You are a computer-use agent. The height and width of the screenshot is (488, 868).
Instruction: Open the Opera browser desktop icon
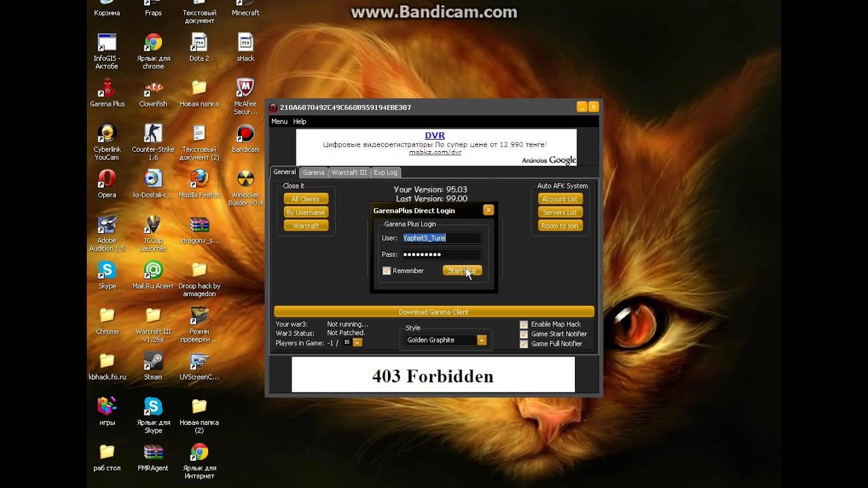(107, 184)
